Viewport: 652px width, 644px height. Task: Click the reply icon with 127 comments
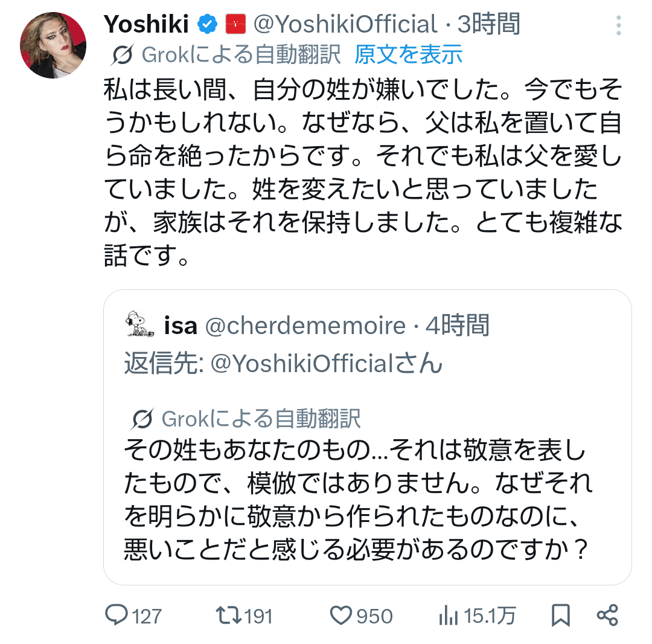pos(115,616)
